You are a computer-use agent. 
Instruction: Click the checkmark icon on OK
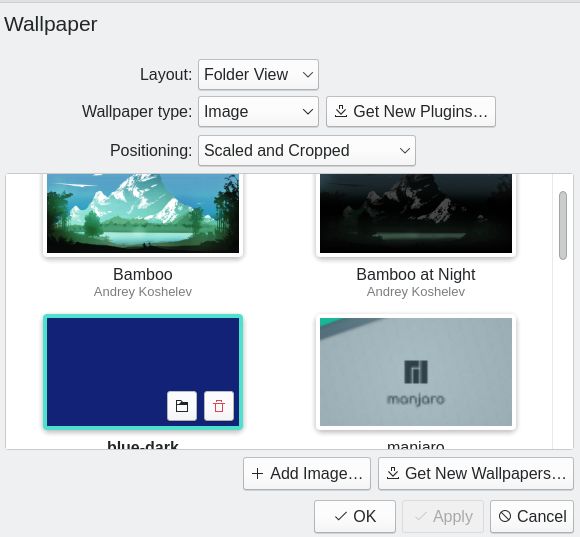(x=340, y=516)
